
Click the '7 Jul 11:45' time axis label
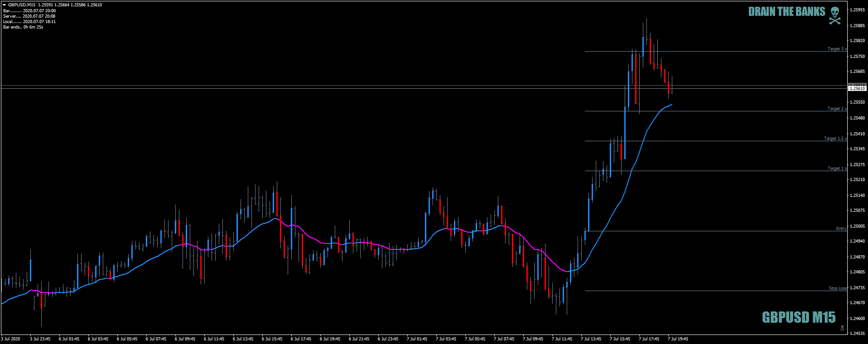click(562, 339)
